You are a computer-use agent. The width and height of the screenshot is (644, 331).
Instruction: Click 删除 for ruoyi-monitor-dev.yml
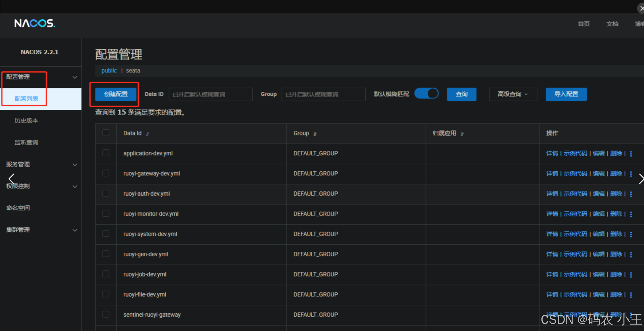tap(616, 214)
